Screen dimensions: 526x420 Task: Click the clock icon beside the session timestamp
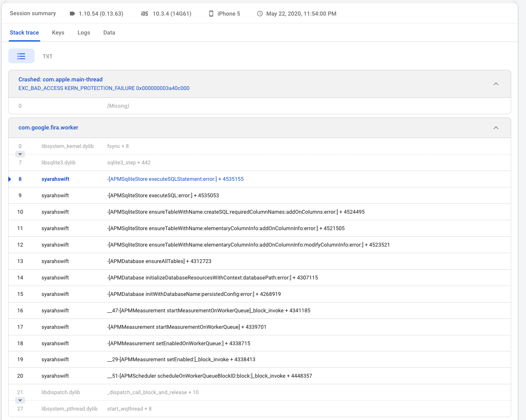[x=259, y=14]
